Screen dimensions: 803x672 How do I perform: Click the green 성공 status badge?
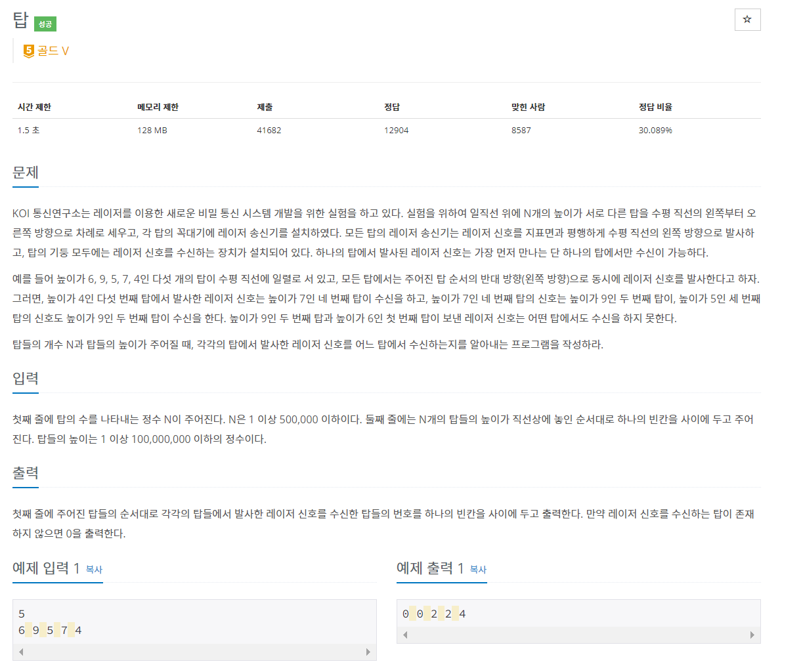coord(45,24)
